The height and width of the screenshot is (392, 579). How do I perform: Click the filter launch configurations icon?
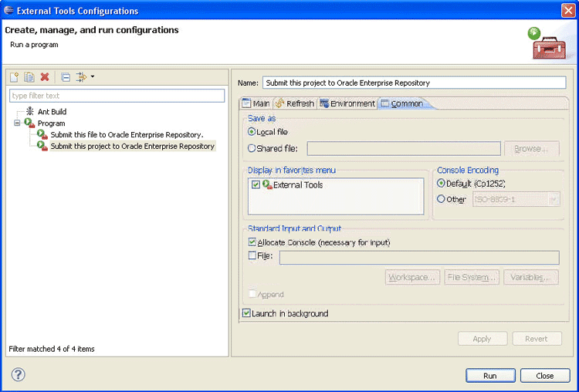81,76
